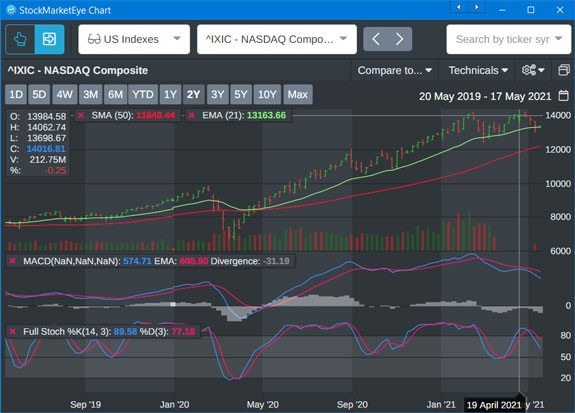
Task: Select the YTD time range
Action: click(x=143, y=95)
